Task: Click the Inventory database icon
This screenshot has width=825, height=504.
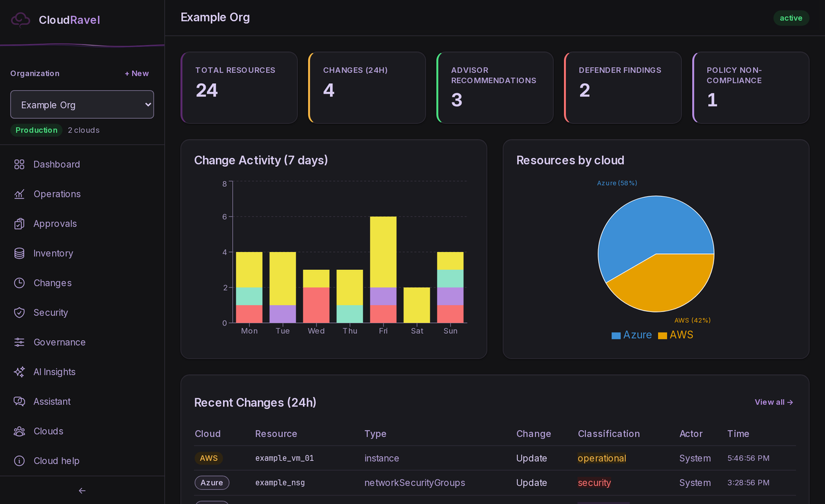Action: pos(19,253)
